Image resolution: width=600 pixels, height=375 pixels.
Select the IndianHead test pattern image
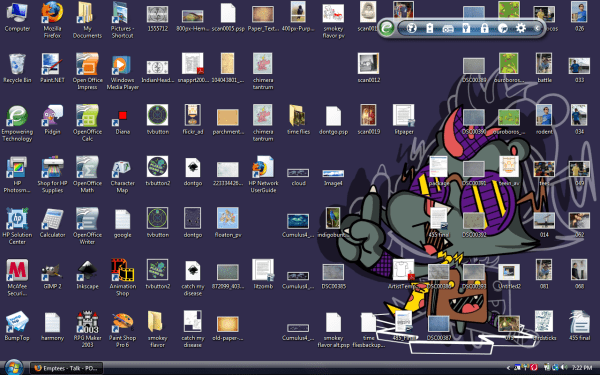157,72
